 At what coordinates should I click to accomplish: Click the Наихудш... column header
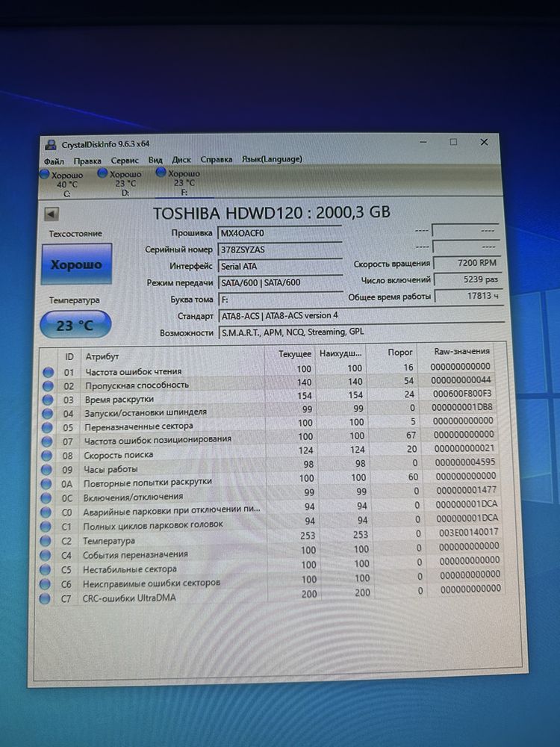coord(340,353)
